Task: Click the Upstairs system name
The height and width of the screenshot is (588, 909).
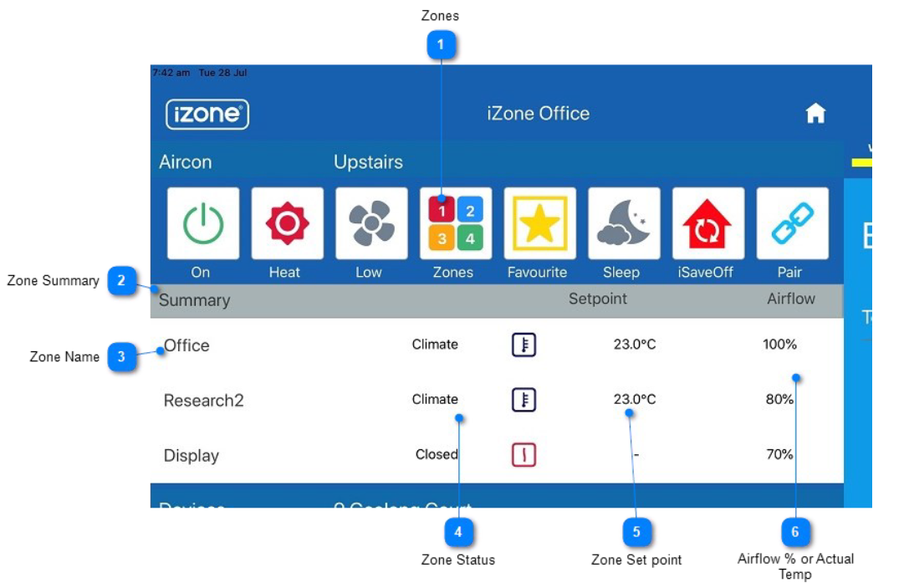Action: pos(368,161)
